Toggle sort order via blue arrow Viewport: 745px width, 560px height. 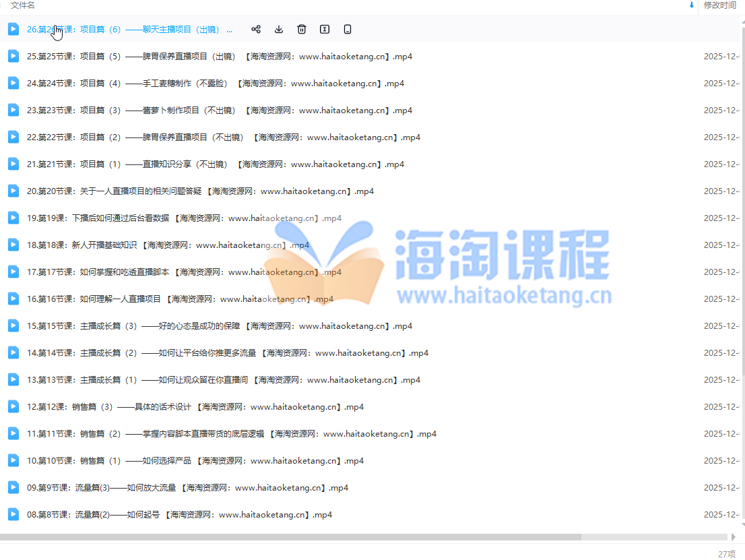coord(691,5)
